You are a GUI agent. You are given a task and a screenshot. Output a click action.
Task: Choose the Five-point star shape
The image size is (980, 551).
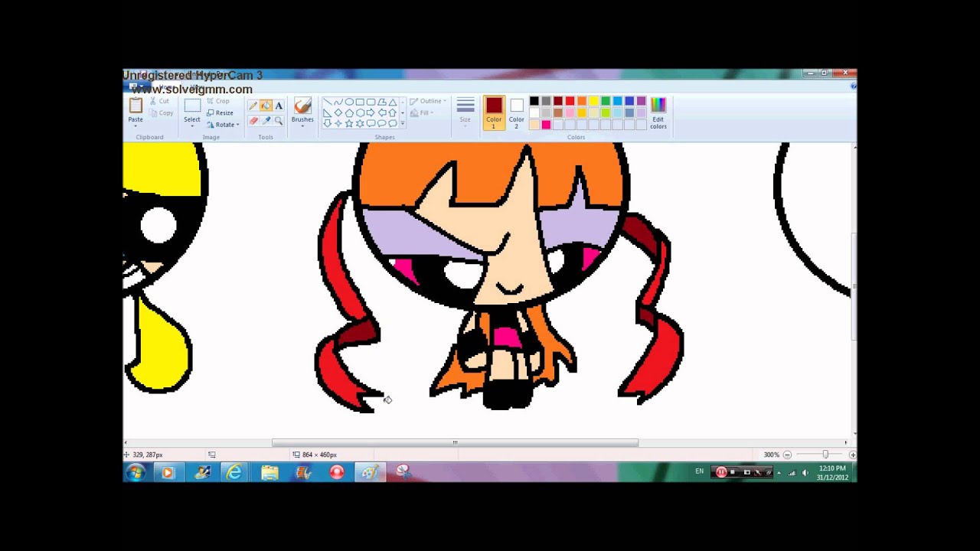pos(349,123)
